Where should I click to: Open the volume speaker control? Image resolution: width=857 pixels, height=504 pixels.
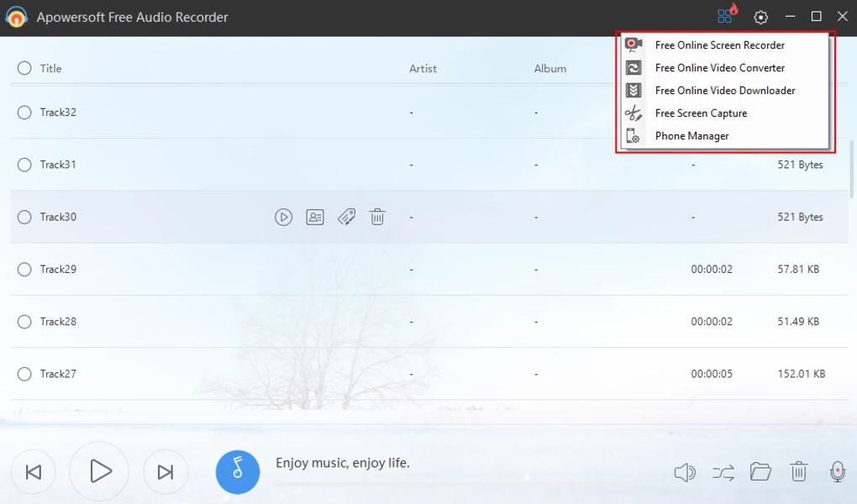tap(684, 472)
